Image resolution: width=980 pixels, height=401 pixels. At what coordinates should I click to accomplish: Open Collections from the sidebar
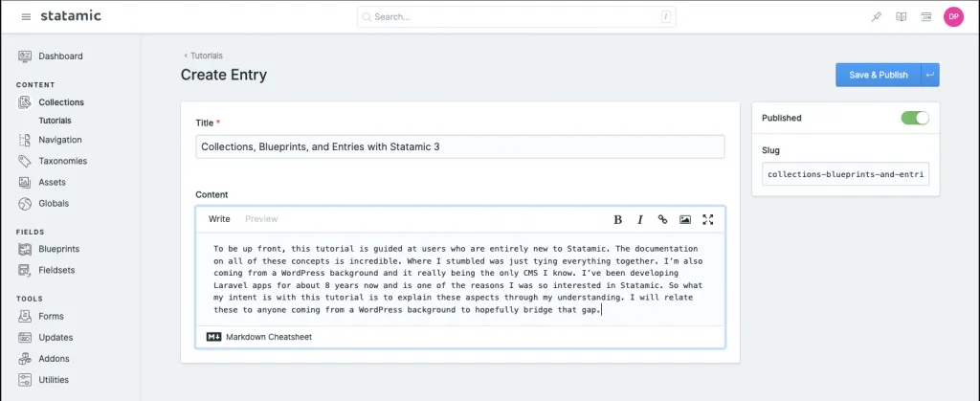click(61, 102)
